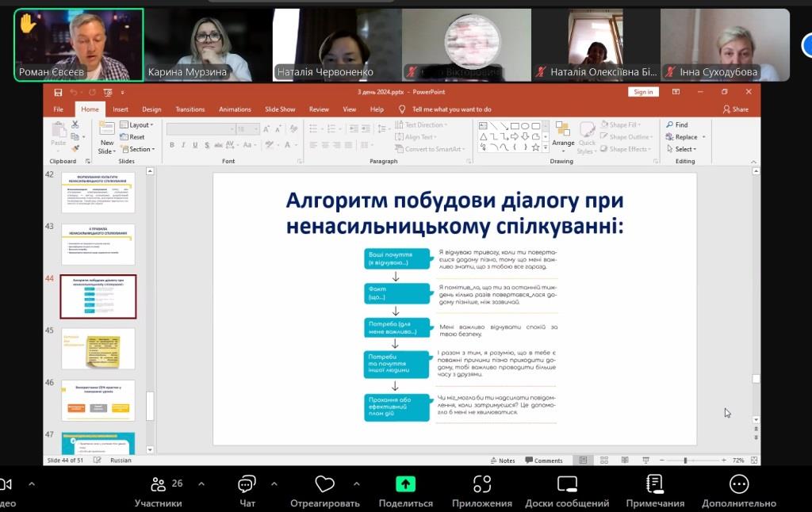
Task: Click the Align Left icon
Action: click(x=313, y=145)
